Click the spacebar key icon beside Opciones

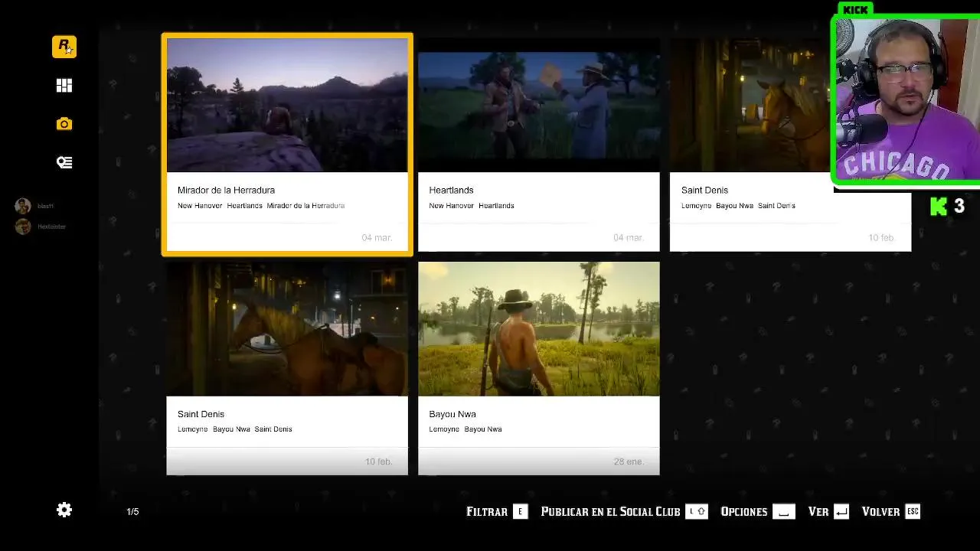[x=783, y=511]
